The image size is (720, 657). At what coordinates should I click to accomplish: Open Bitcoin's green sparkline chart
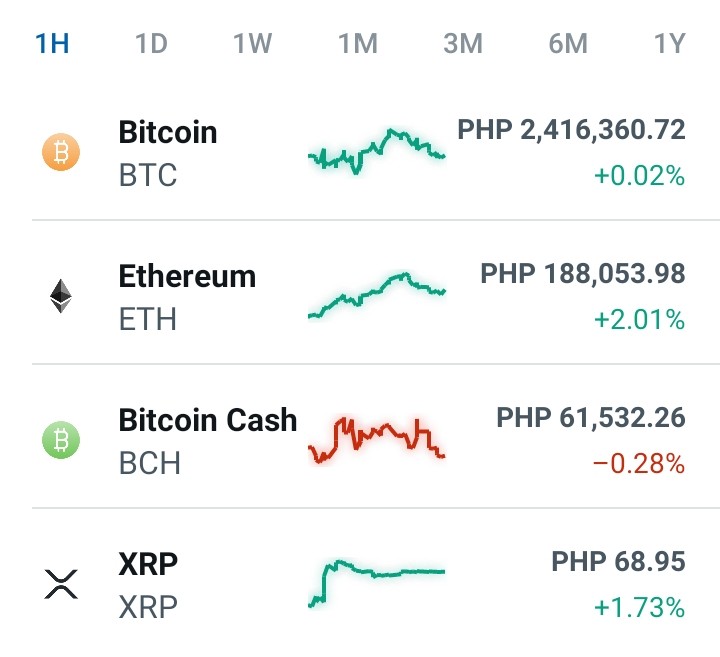[x=377, y=152]
